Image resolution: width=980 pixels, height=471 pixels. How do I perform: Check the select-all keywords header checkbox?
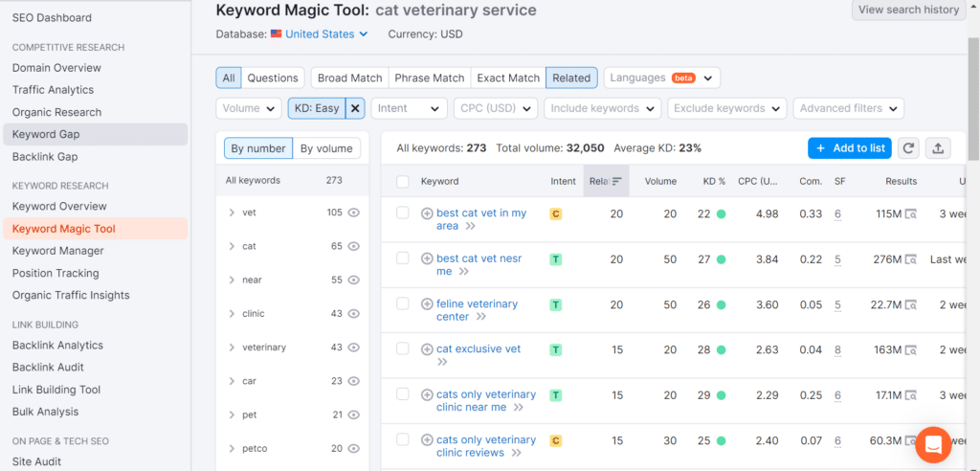(x=403, y=181)
